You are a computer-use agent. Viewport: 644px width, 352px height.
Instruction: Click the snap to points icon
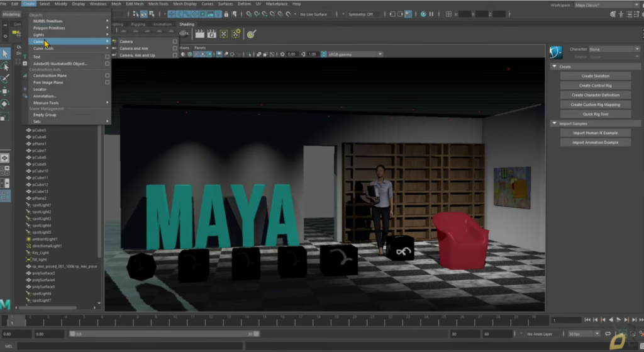tap(265, 14)
